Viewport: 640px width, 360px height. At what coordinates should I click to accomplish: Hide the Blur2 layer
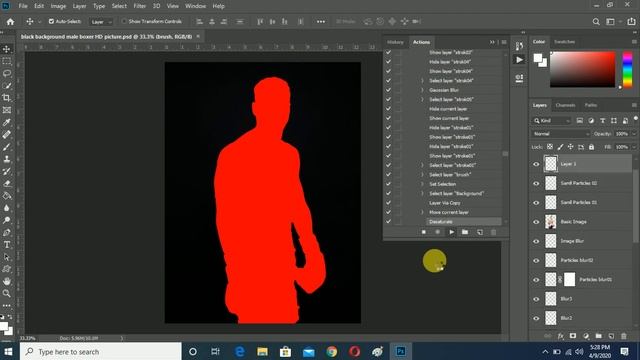click(x=536, y=318)
